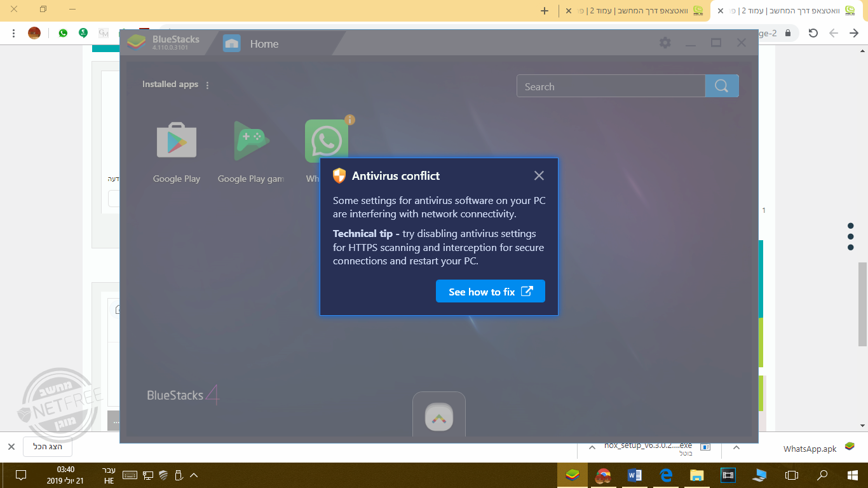The height and width of the screenshot is (488, 868).
Task: Open Windows taskbar search
Action: (x=822, y=475)
